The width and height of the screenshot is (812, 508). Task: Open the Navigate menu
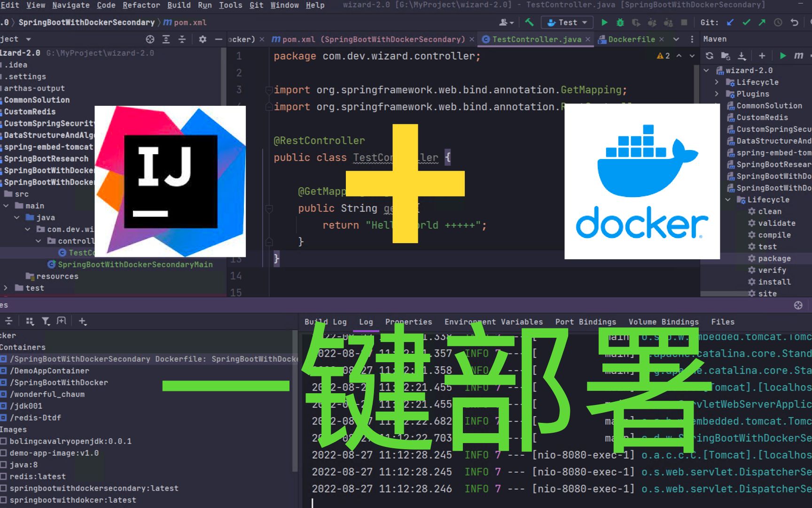[x=70, y=5]
